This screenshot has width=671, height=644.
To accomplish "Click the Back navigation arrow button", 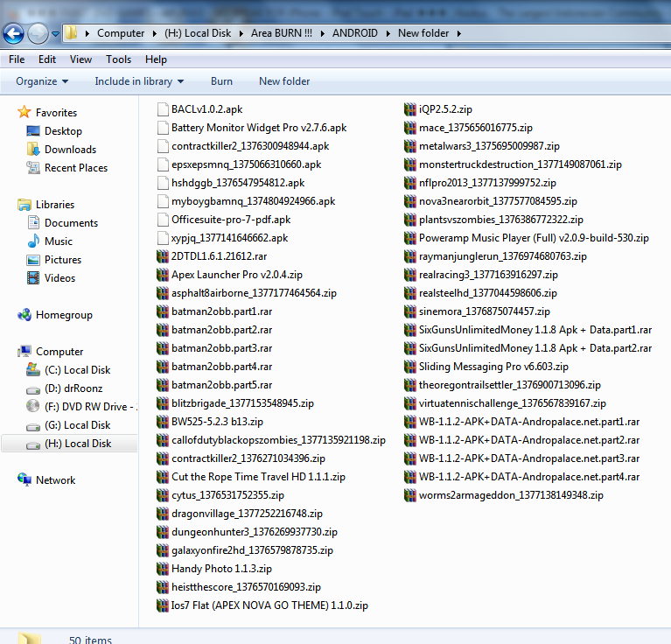I will tap(13, 33).
